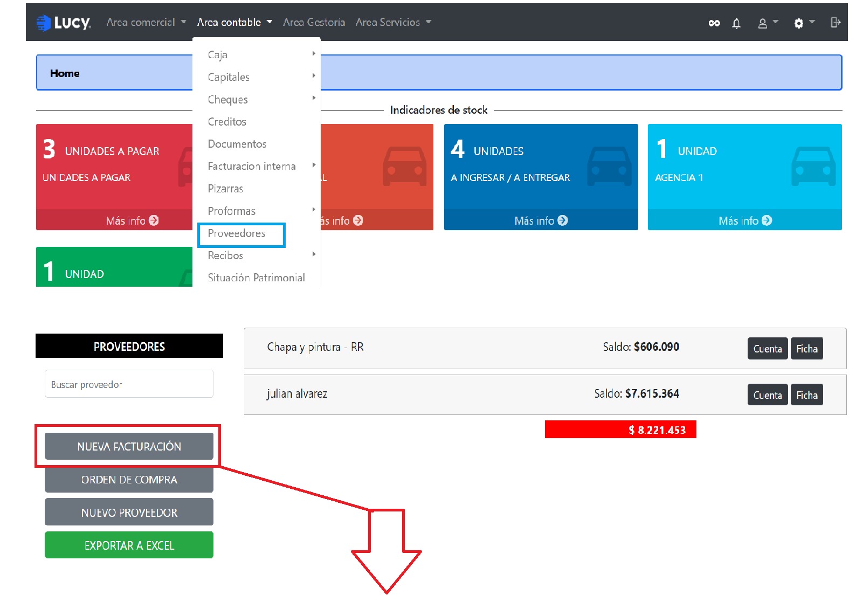856x616 pixels.
Task: Click the red total $ 8.221.453
Action: pos(620,430)
